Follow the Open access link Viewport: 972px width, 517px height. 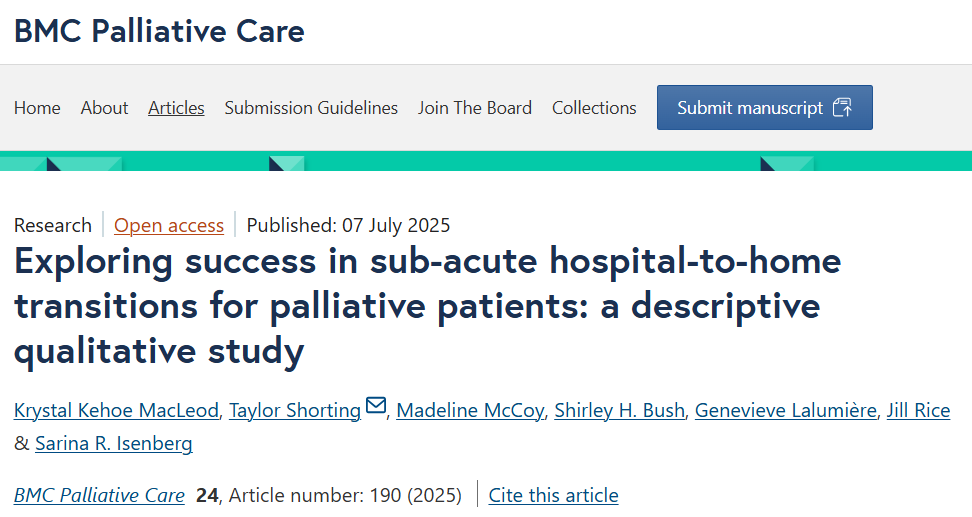coord(169,225)
